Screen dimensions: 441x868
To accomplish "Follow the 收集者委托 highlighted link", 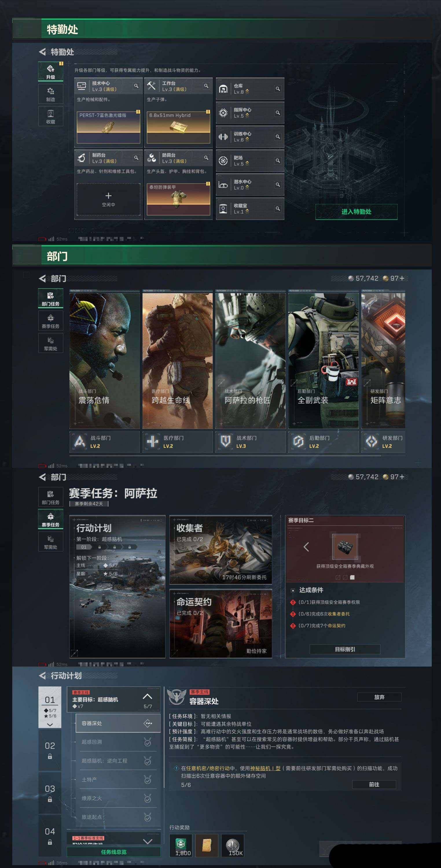I will coord(339,614).
